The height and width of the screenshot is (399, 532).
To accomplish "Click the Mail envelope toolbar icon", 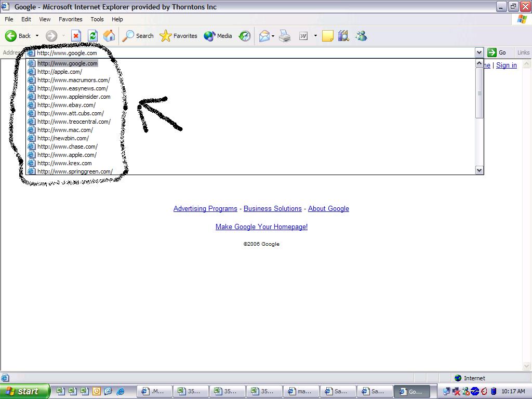I will pyautogui.click(x=264, y=36).
